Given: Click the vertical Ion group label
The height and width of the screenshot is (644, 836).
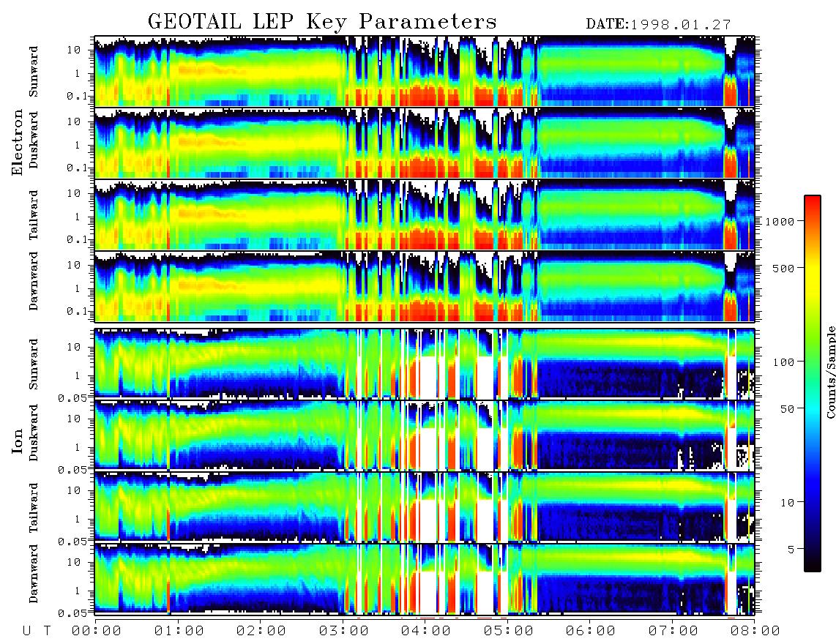Looking at the screenshot, I should (18, 441).
